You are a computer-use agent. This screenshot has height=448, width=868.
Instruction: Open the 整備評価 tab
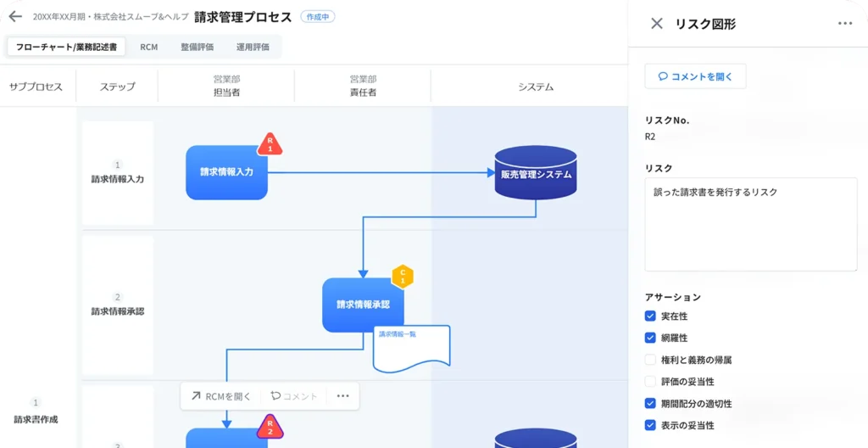197,48
